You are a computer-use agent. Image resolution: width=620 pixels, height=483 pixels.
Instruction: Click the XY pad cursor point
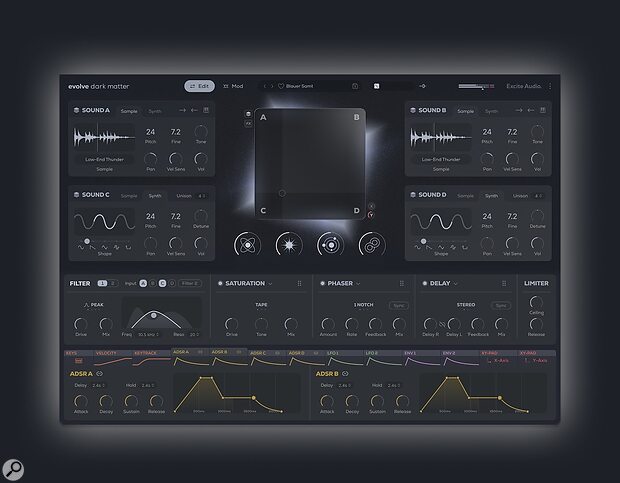[x=282, y=193]
